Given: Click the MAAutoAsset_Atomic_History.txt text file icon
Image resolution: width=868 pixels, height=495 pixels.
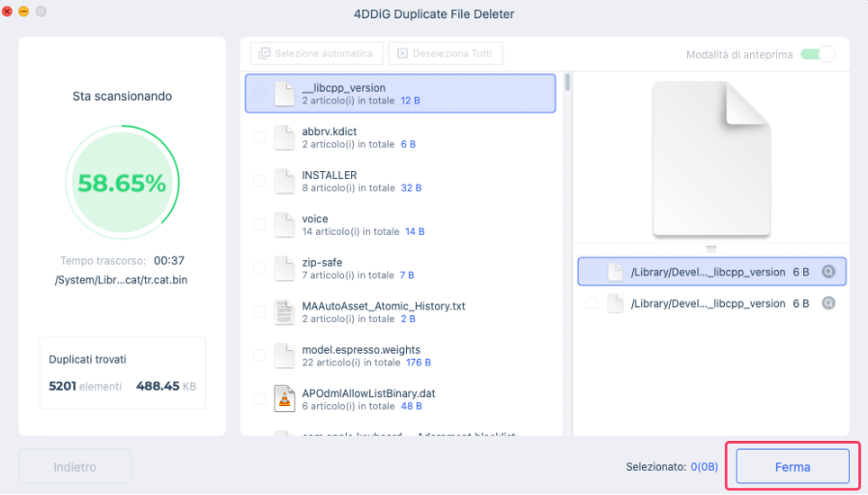Looking at the screenshot, I should click(285, 312).
